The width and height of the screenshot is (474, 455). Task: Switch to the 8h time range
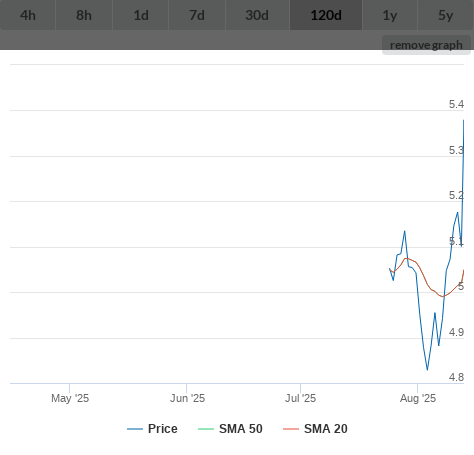pyautogui.click(x=84, y=15)
